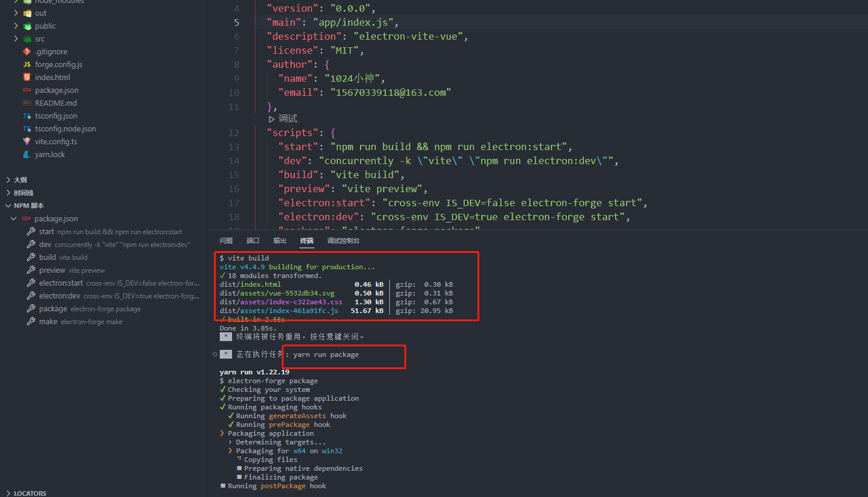Click the markdown icon beside README.md

(26, 103)
